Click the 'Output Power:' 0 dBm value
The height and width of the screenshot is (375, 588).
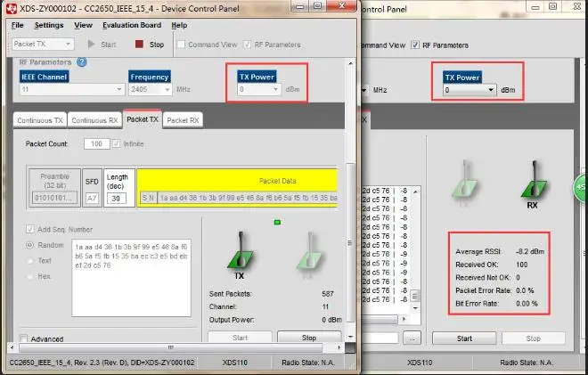pos(331,320)
